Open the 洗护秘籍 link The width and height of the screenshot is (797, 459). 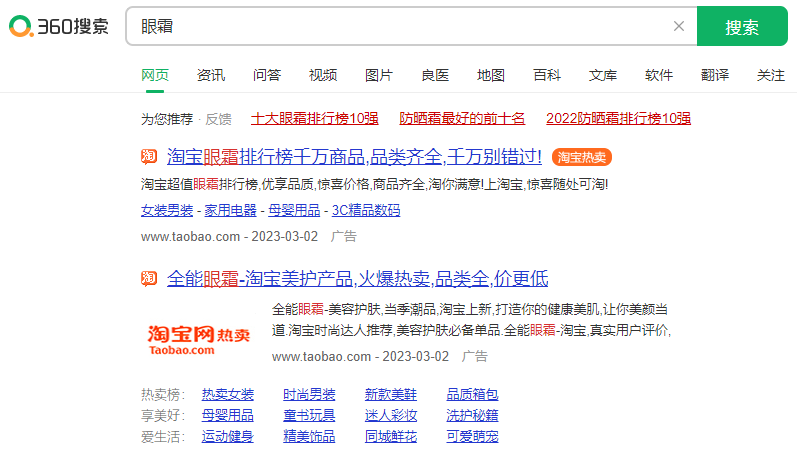pos(472,415)
